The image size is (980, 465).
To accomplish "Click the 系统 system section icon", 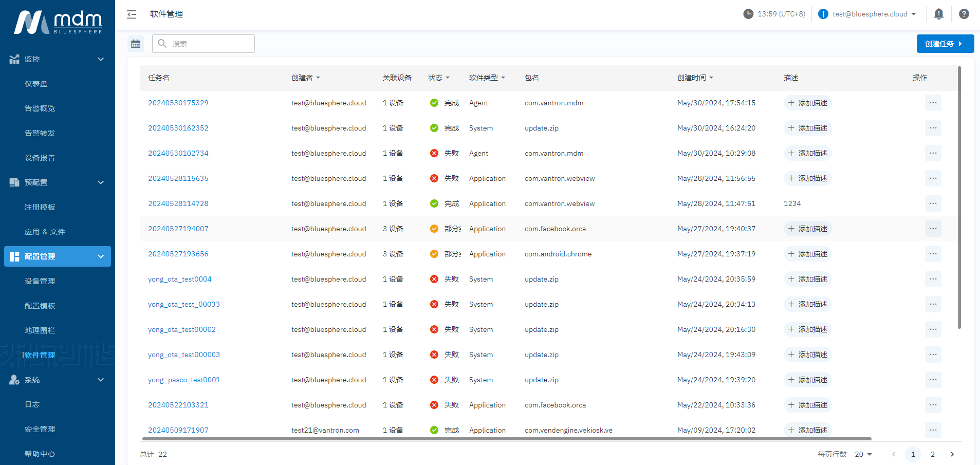I will (x=14, y=380).
